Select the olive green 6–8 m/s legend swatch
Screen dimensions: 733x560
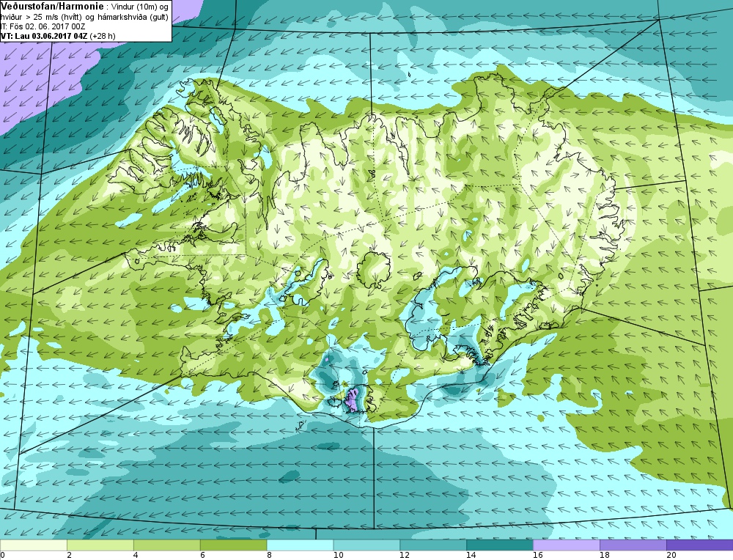[233, 545]
